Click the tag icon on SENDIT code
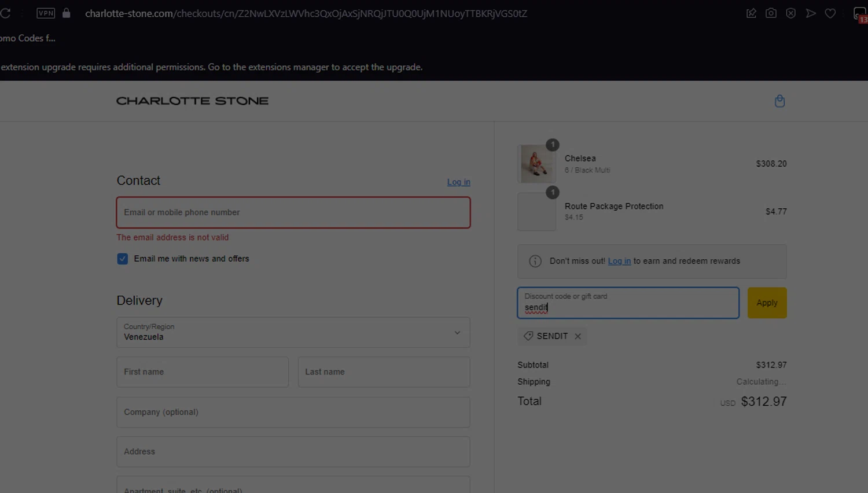Image resolution: width=868 pixels, height=493 pixels. 528,336
